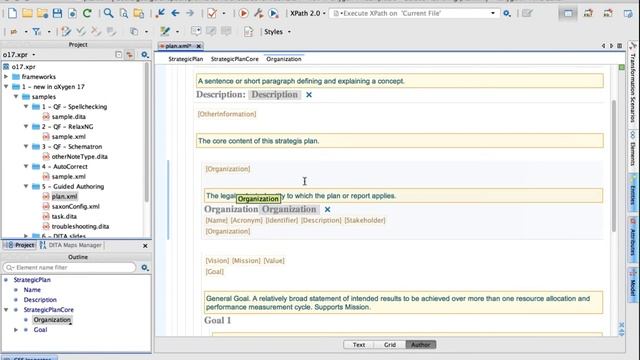The image size is (640, 360).
Task: Insert [Acronym] element placeholder
Action: pos(247,220)
